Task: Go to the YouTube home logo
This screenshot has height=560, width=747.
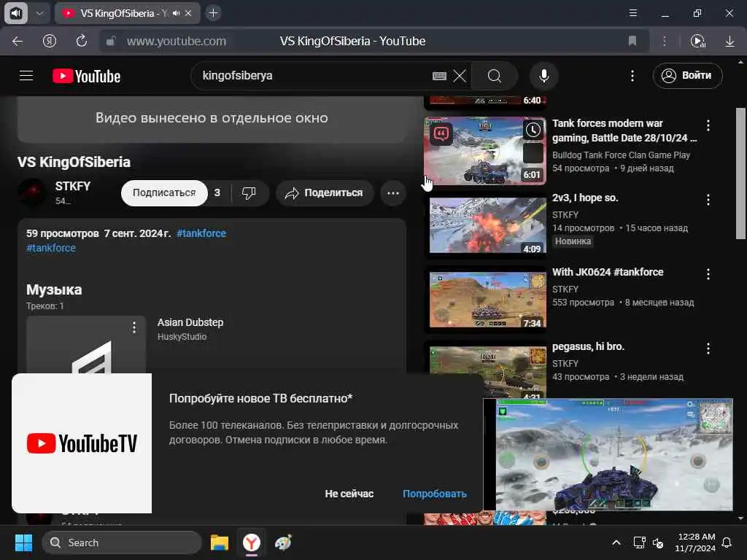Action: tap(86, 76)
